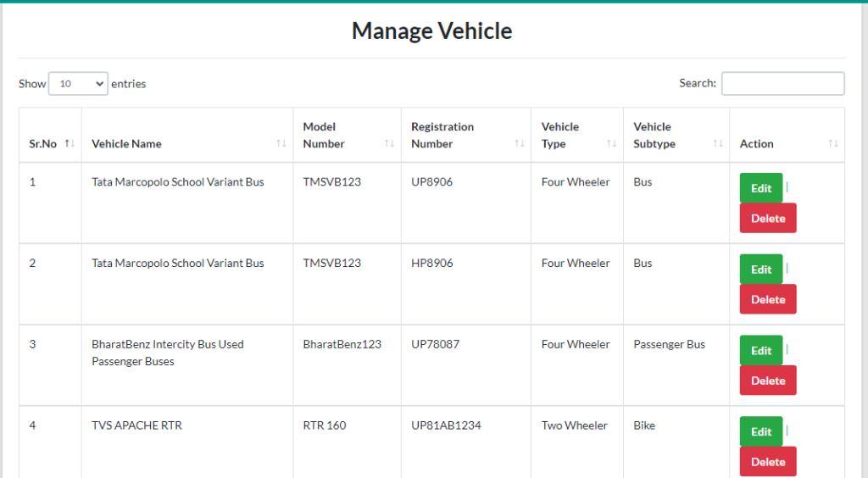Screen dimensions: 868x478
Task: Click registration number UP81AB1234
Action: pos(446,425)
